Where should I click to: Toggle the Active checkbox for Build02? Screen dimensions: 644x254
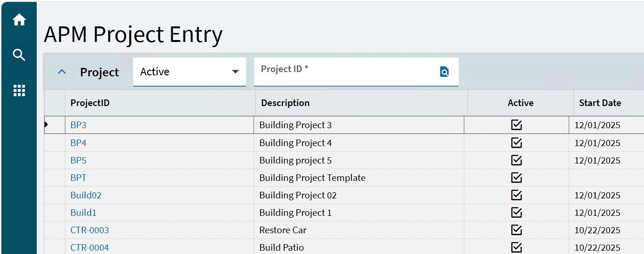[x=517, y=195]
